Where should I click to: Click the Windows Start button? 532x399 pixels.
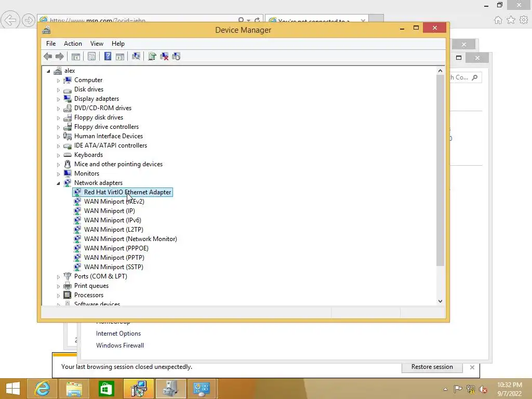[13, 389]
